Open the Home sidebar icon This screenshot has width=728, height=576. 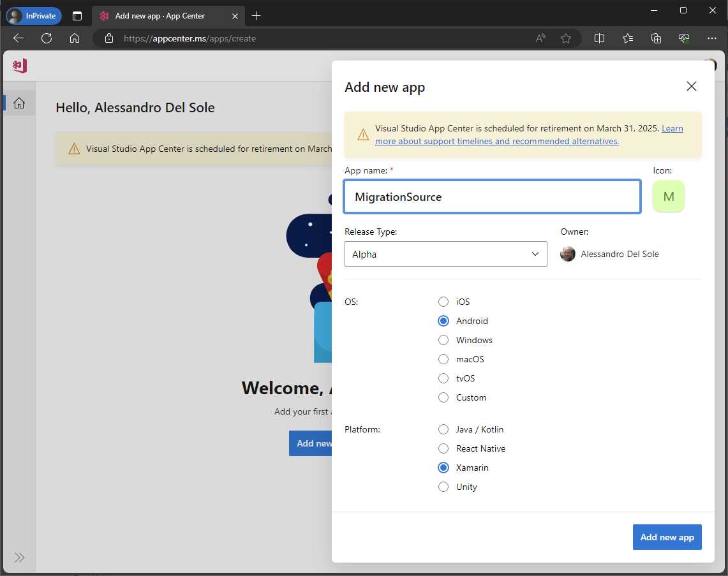pyautogui.click(x=19, y=103)
